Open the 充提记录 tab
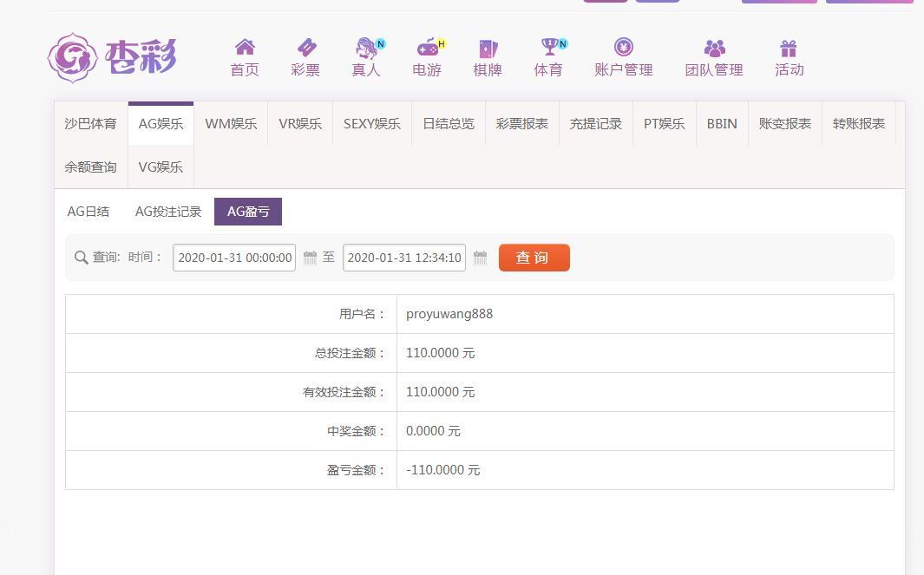This screenshot has width=924, height=575. click(595, 124)
